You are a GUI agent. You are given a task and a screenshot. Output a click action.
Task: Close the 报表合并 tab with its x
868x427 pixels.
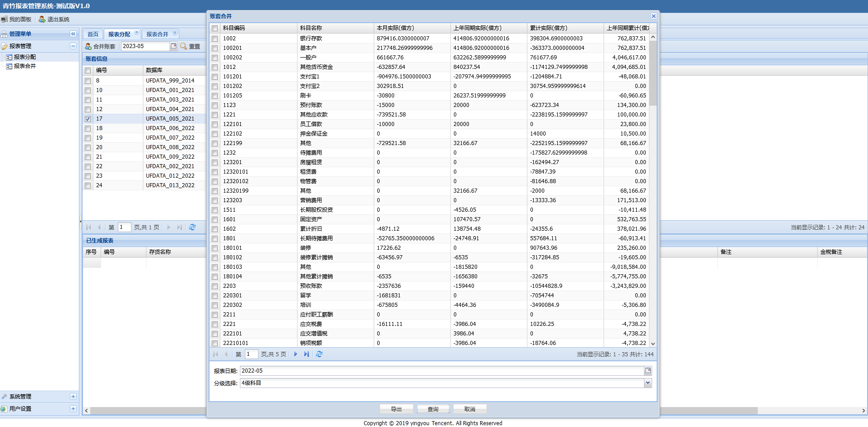tap(175, 33)
